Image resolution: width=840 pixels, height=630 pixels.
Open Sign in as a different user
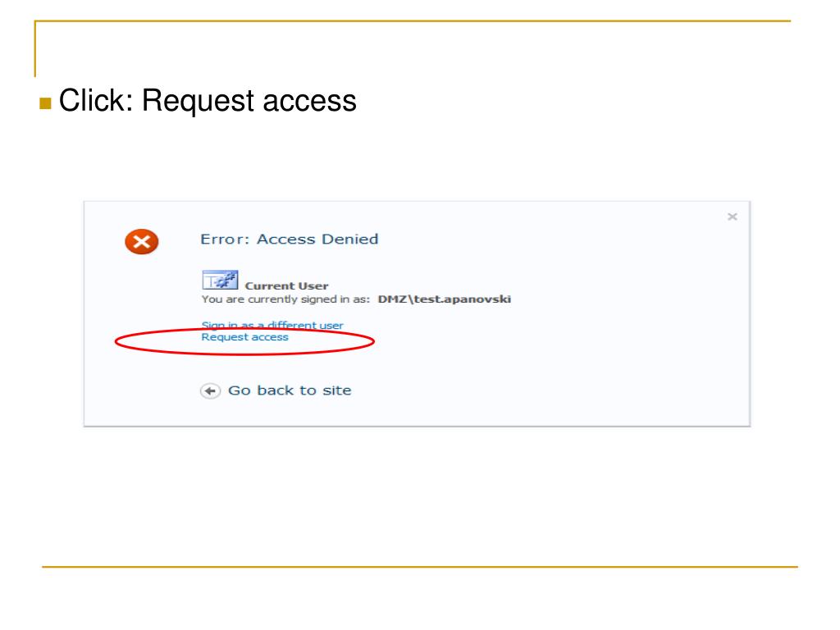pos(272,325)
